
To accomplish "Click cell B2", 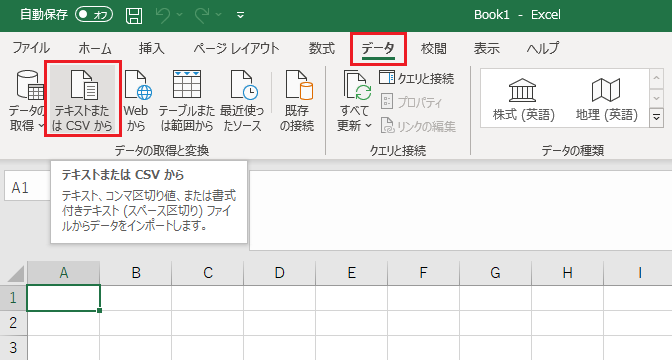I will point(136,323).
